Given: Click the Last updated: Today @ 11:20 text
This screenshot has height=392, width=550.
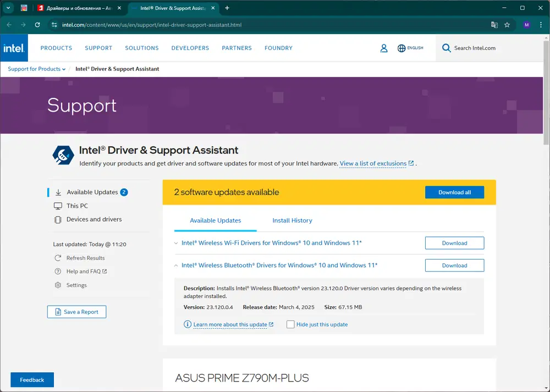Looking at the screenshot, I should (90, 245).
